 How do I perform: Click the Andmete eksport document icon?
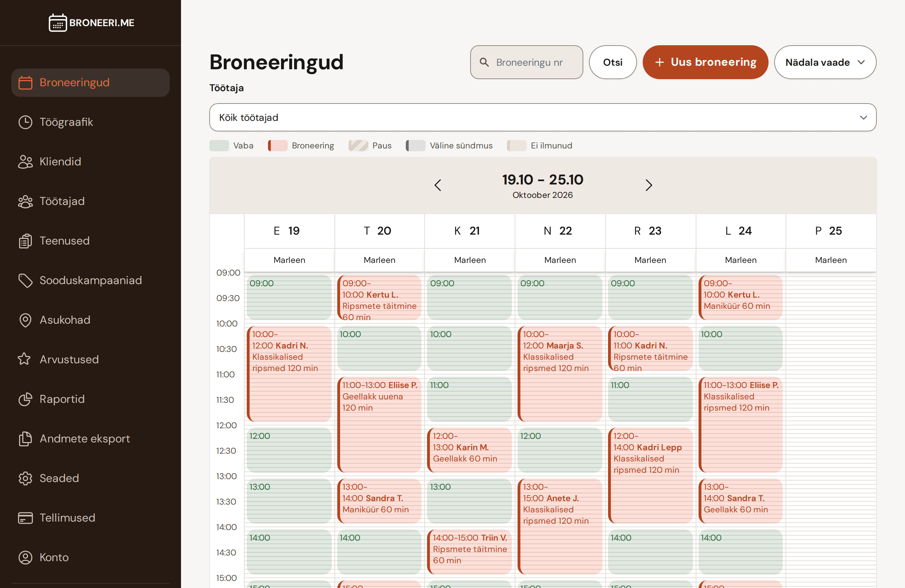[25, 439]
